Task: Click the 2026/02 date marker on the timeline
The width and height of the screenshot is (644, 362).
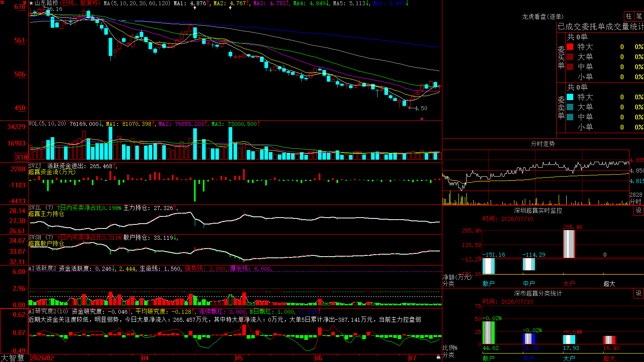Action: click(x=42, y=358)
